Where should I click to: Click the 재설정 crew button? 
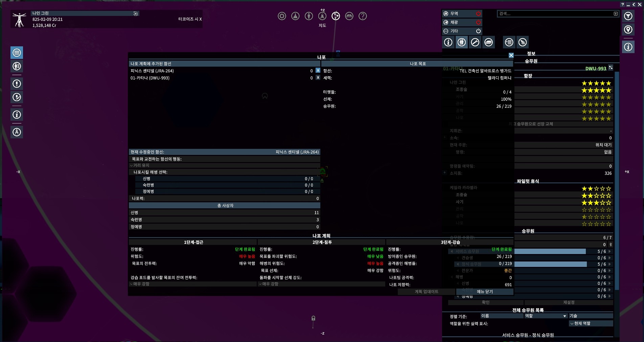coord(569,302)
